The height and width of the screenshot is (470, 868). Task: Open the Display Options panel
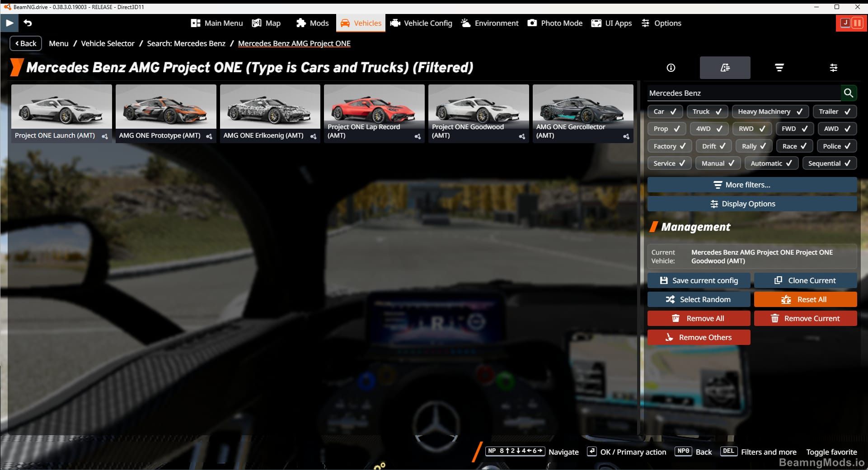tap(752, 204)
